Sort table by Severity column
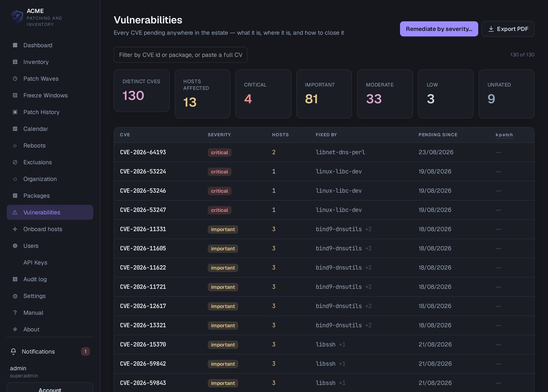The width and height of the screenshot is (548, 392). tap(219, 135)
